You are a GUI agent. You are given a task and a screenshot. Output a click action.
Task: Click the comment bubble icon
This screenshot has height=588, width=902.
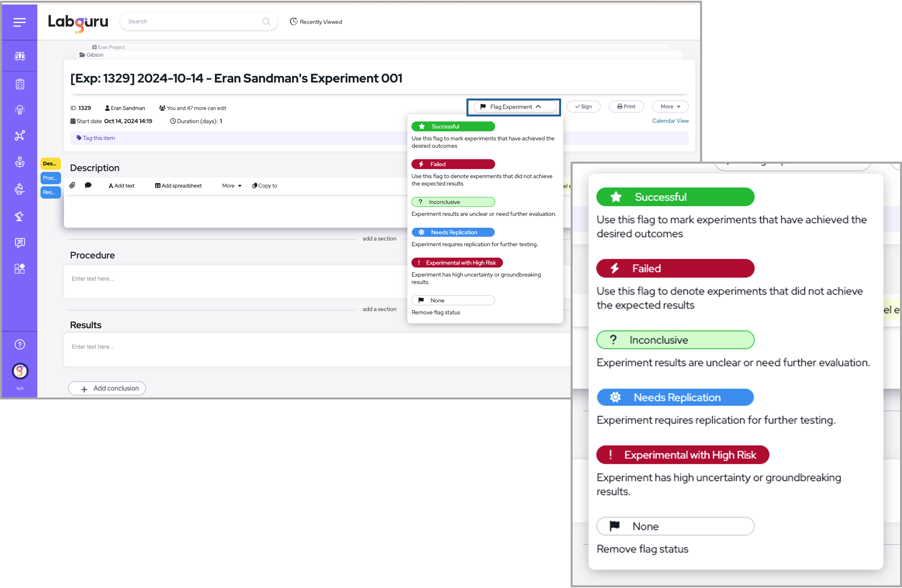coord(88,185)
